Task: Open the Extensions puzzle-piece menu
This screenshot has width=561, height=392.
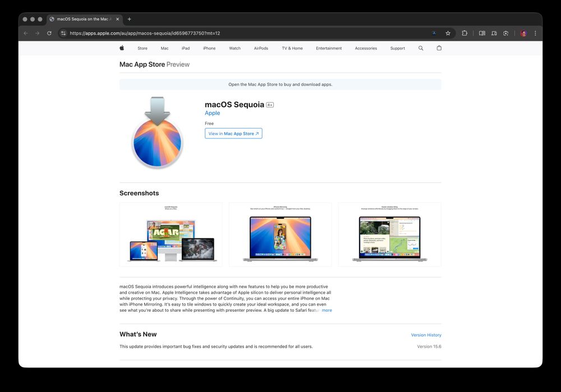Action: (x=465, y=33)
